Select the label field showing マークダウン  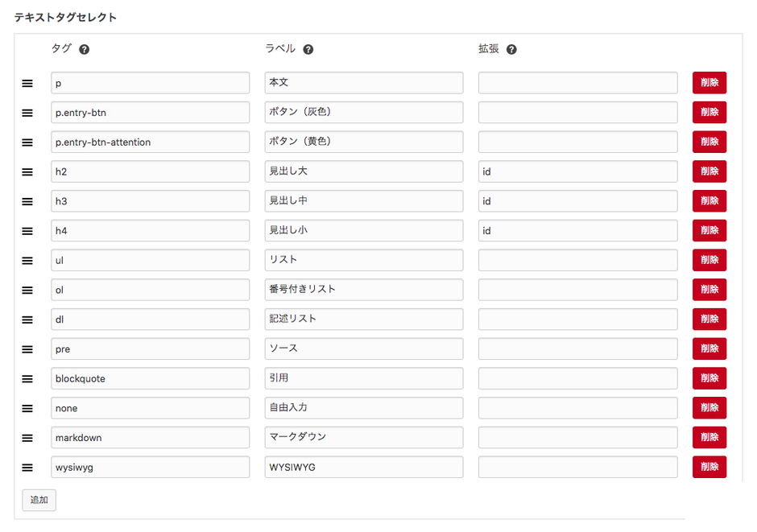[364, 437]
